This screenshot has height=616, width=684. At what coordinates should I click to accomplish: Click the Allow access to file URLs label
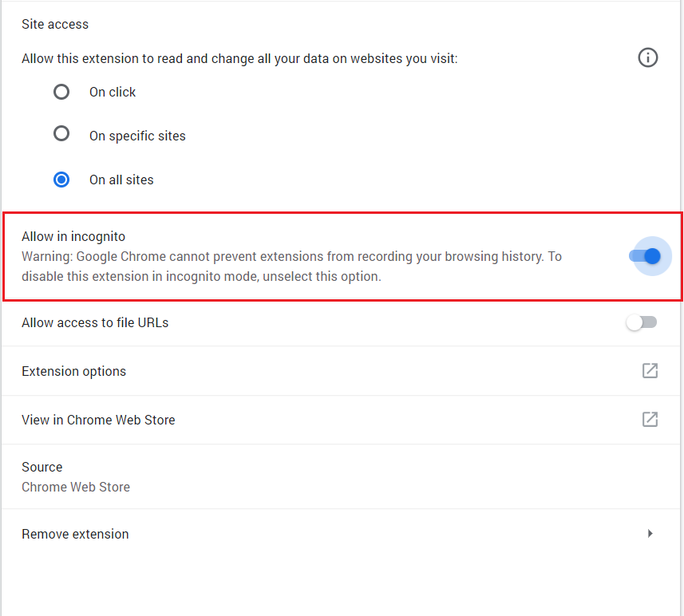coord(95,322)
